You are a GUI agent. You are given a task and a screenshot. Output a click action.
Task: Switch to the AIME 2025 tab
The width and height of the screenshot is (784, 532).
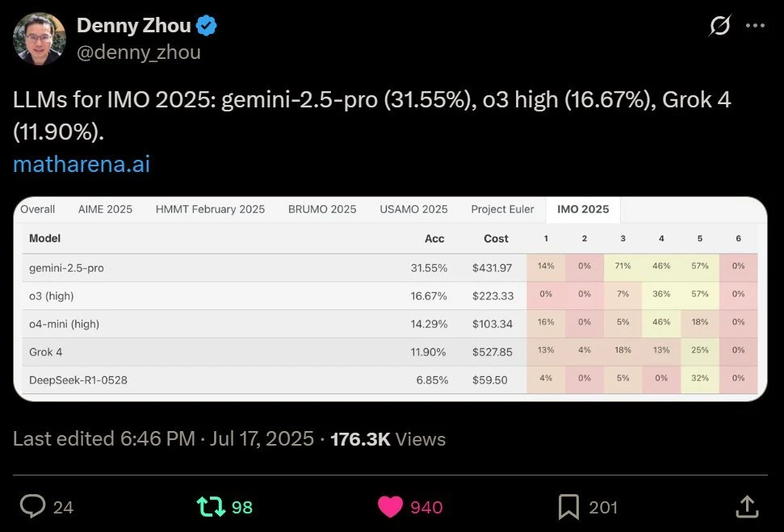105,209
